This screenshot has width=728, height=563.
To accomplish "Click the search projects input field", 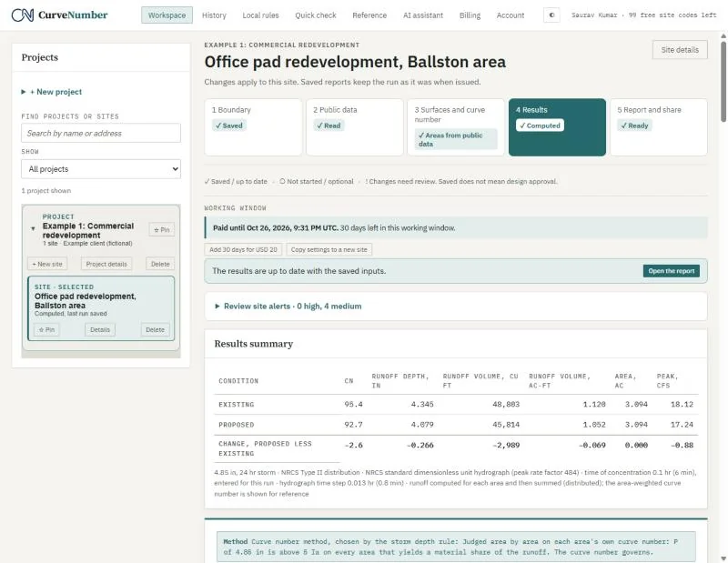I will coord(101,133).
